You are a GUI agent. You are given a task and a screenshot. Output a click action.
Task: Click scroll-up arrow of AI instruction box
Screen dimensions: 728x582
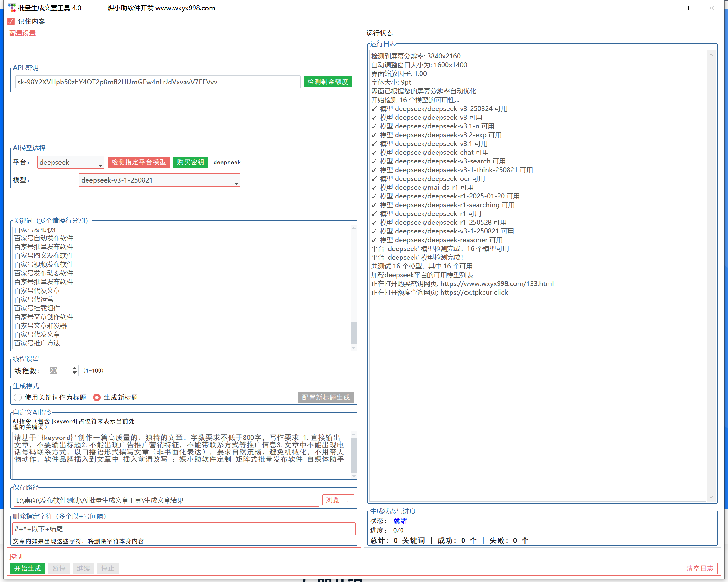tap(354, 434)
